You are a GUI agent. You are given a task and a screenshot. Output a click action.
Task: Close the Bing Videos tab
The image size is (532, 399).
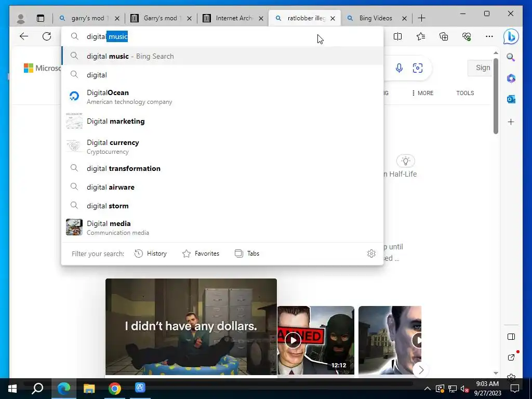tap(404, 18)
